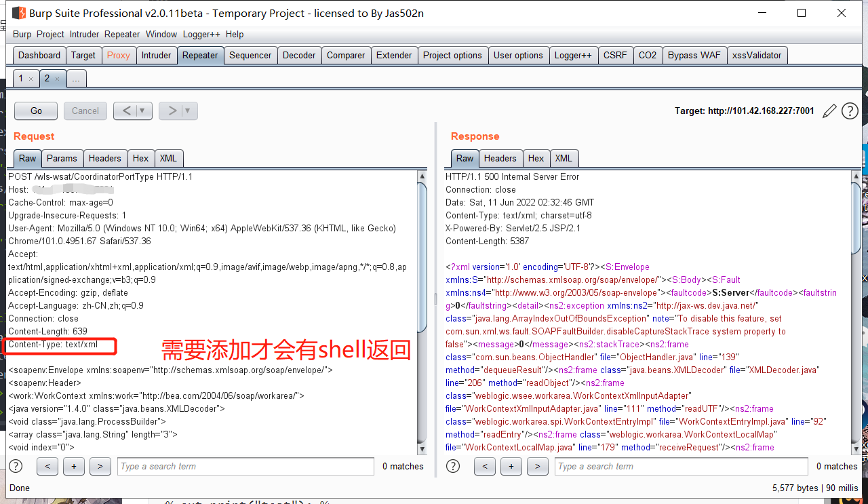
Task: Click the Content-Type: text/xml header line
Action: 53,345
